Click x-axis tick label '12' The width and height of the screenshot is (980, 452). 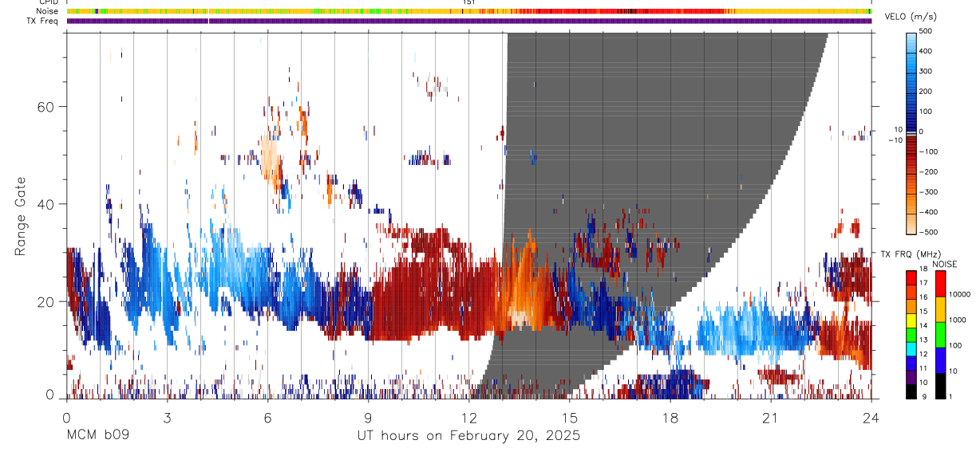468,418
